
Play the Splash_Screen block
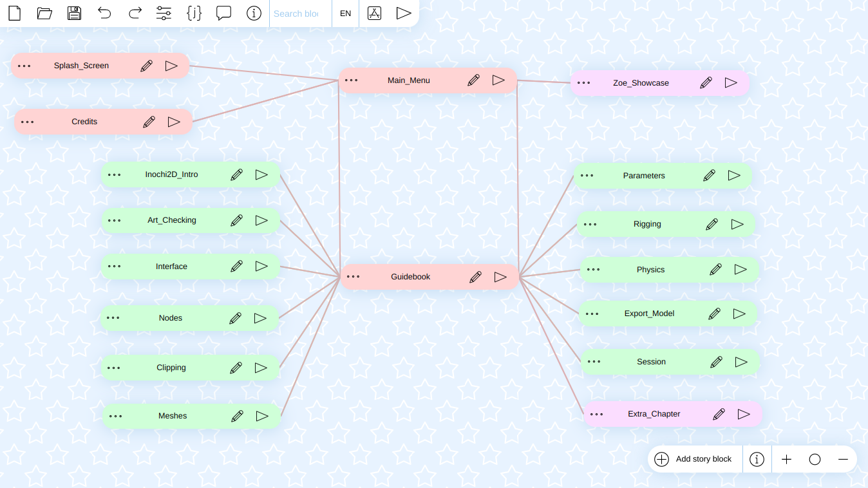(171, 66)
